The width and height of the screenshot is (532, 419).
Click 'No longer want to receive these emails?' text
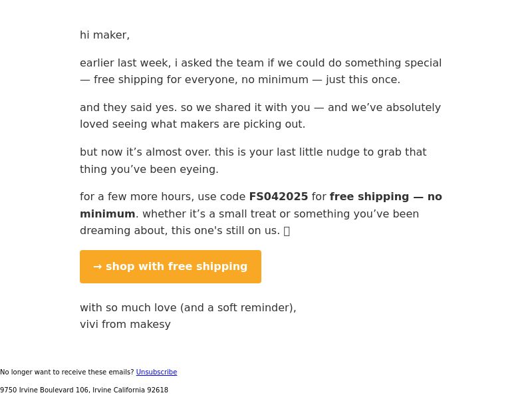66,372
